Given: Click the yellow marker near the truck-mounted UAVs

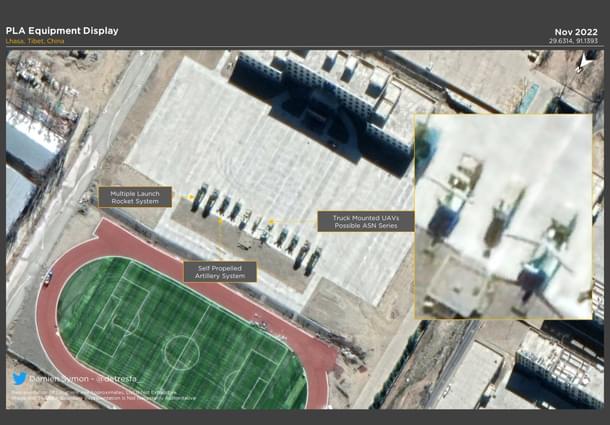Looking at the screenshot, I should pyautogui.click(x=271, y=221).
